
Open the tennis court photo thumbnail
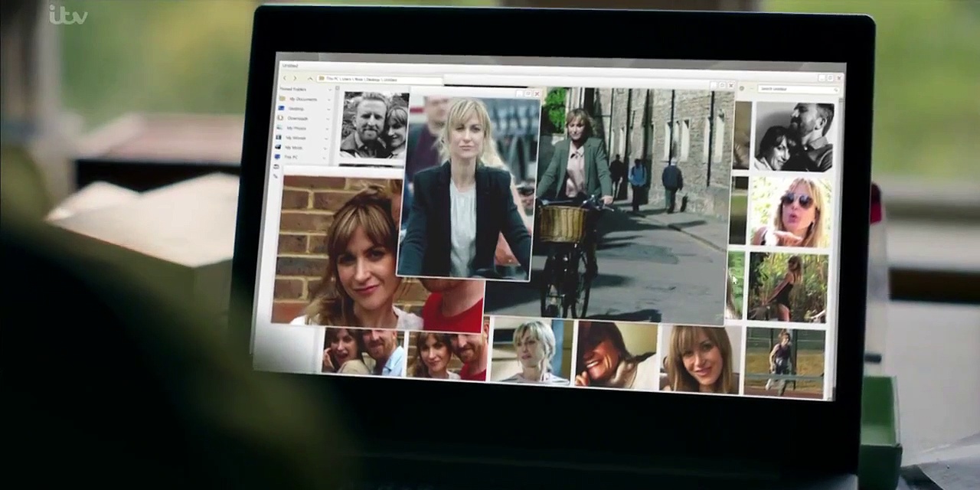786,362
